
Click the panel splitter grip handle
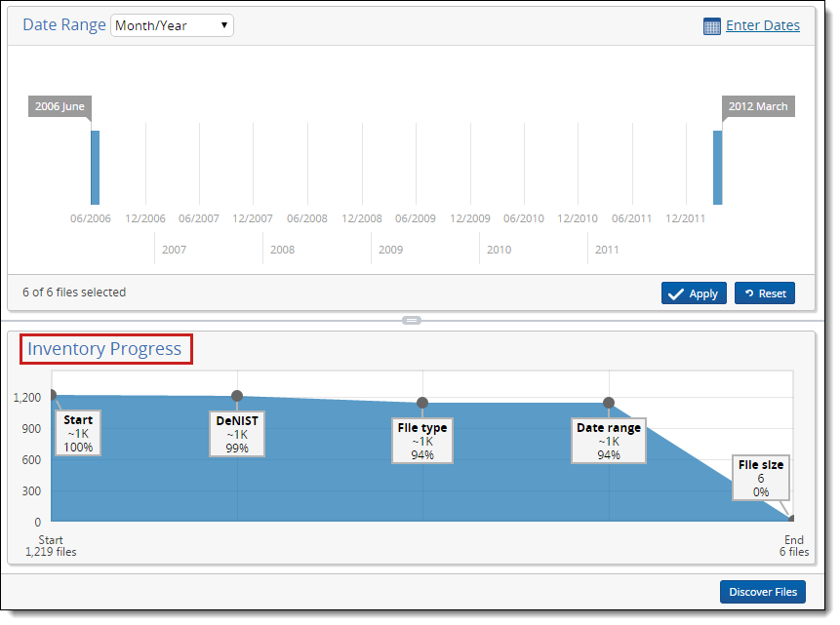(x=411, y=320)
